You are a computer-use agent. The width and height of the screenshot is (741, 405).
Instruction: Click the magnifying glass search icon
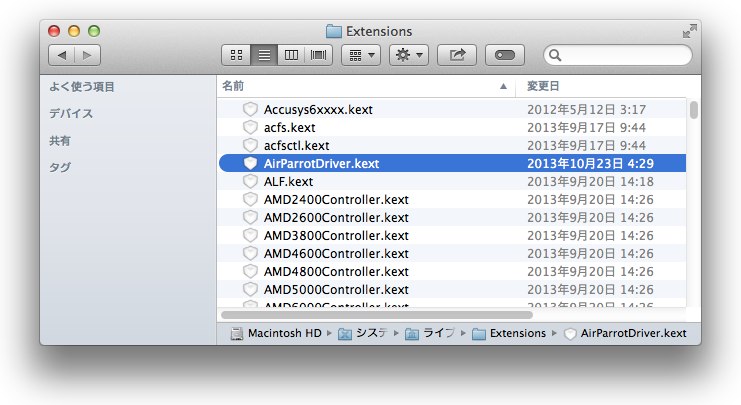click(x=555, y=55)
